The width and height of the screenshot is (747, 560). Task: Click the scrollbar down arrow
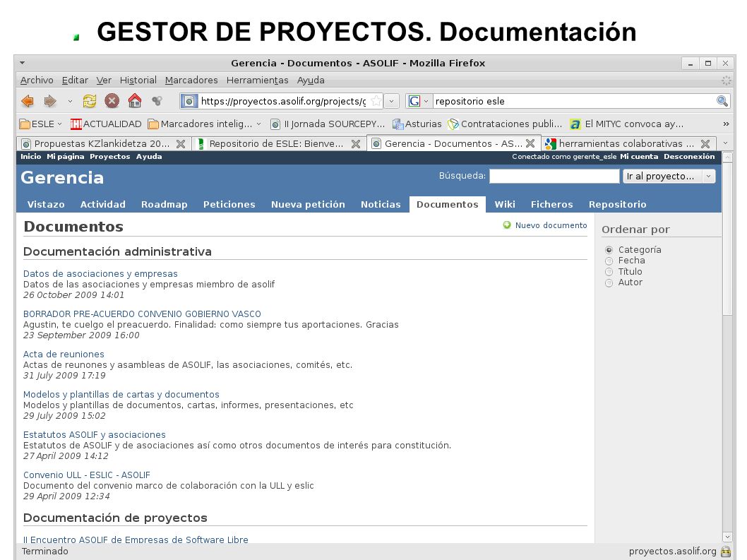[727, 537]
